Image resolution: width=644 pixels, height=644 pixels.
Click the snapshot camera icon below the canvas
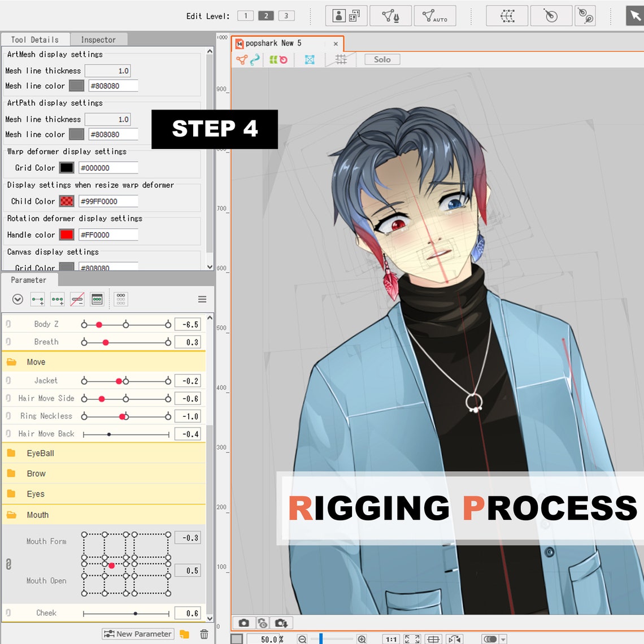(x=244, y=623)
